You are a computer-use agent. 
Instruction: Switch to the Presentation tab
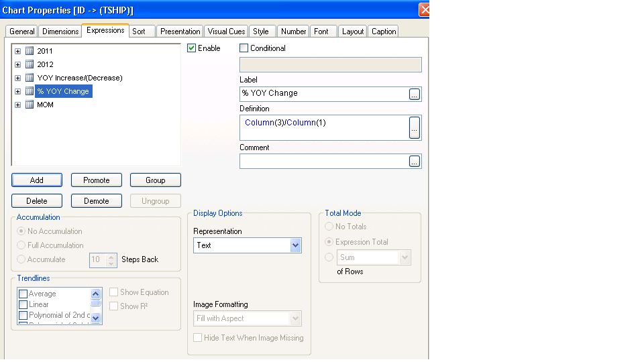point(180,32)
